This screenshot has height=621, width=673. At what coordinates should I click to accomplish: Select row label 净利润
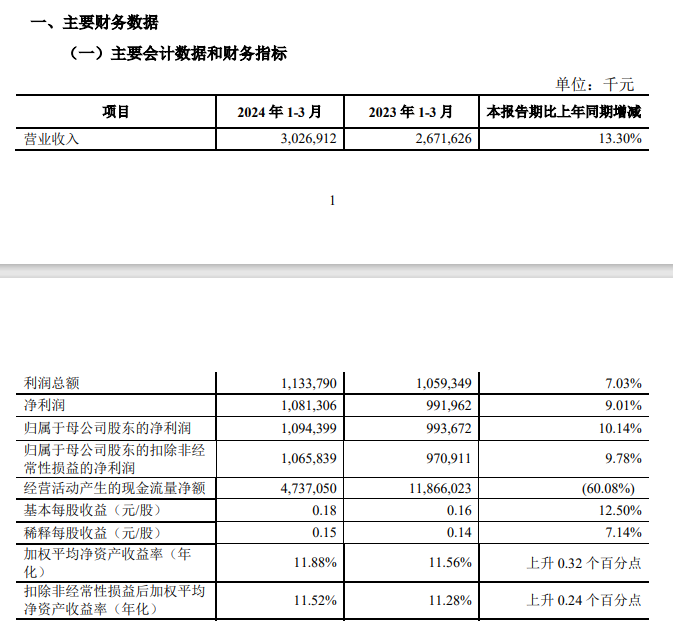(45, 405)
